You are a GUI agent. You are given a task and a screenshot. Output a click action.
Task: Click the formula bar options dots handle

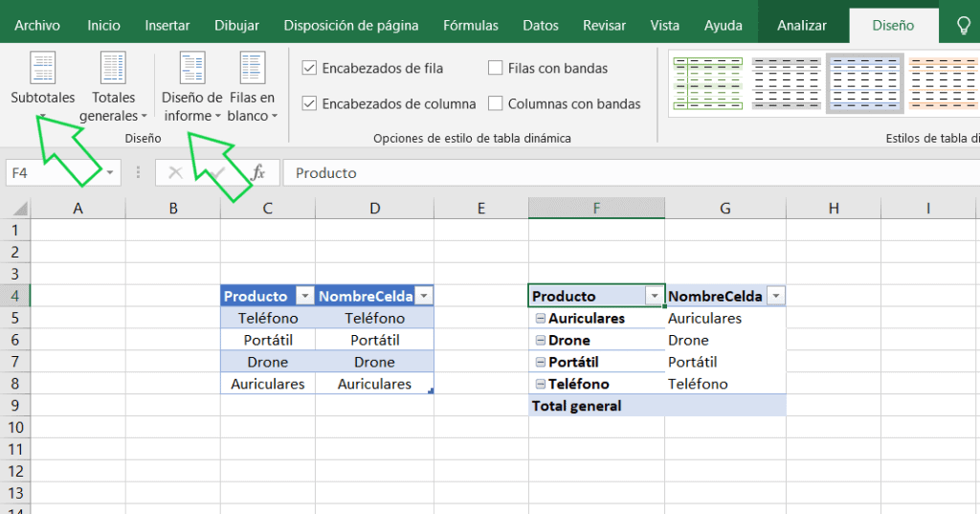point(138,172)
